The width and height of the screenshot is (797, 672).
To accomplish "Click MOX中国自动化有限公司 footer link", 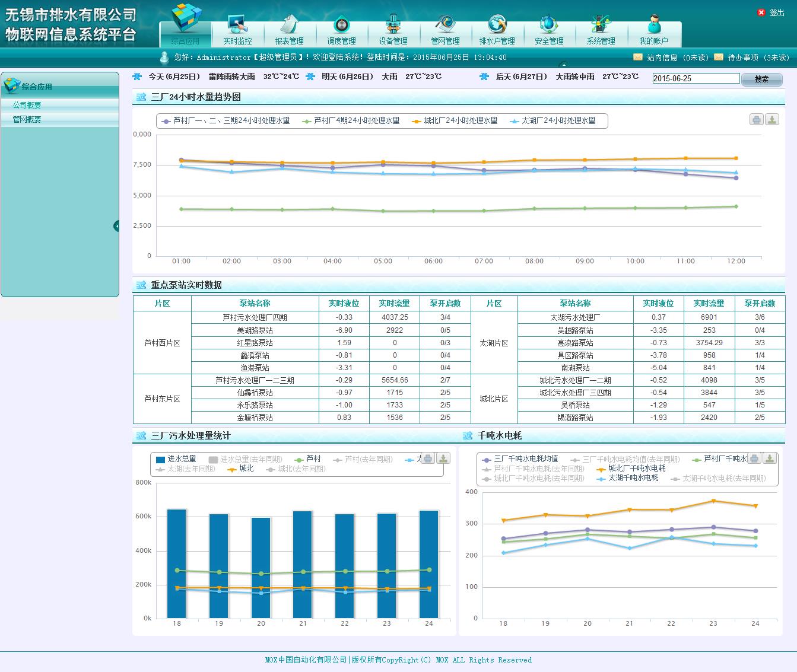I will 306,660.
